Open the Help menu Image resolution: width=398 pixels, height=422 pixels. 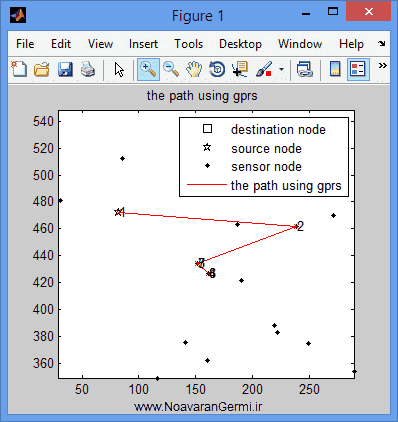pos(351,44)
